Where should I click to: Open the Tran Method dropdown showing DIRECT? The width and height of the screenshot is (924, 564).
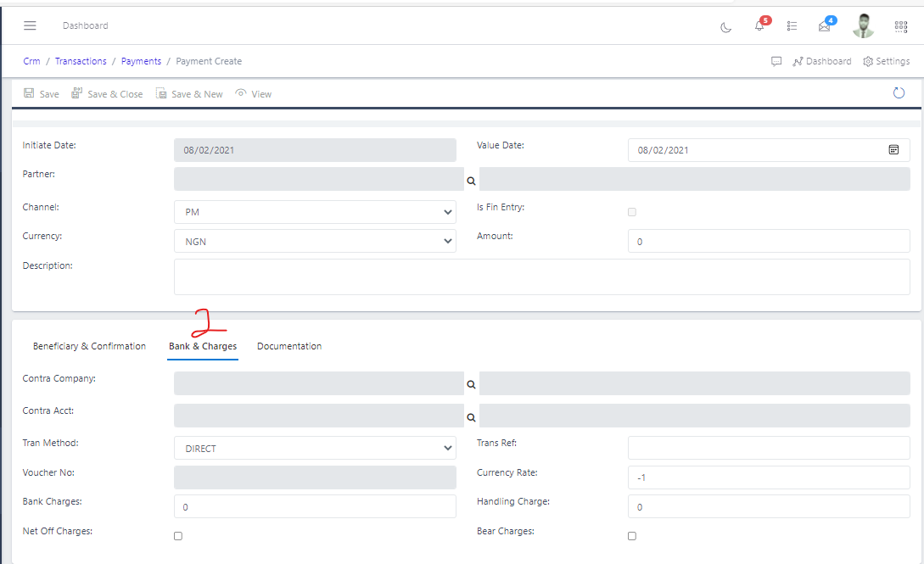pos(314,447)
